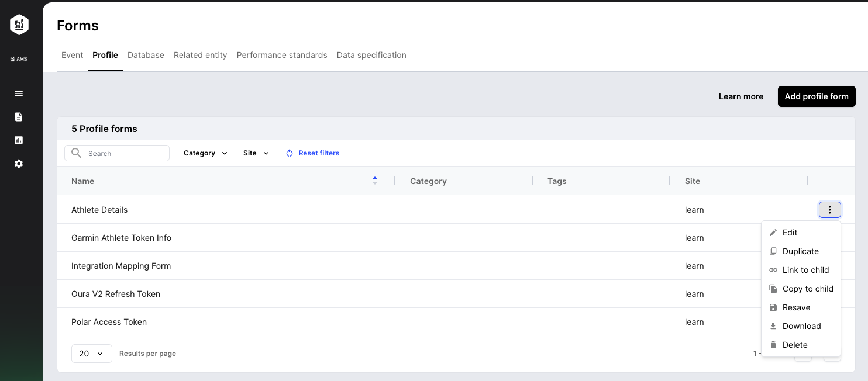Open the three-dot menu on Athlete Details row

830,209
